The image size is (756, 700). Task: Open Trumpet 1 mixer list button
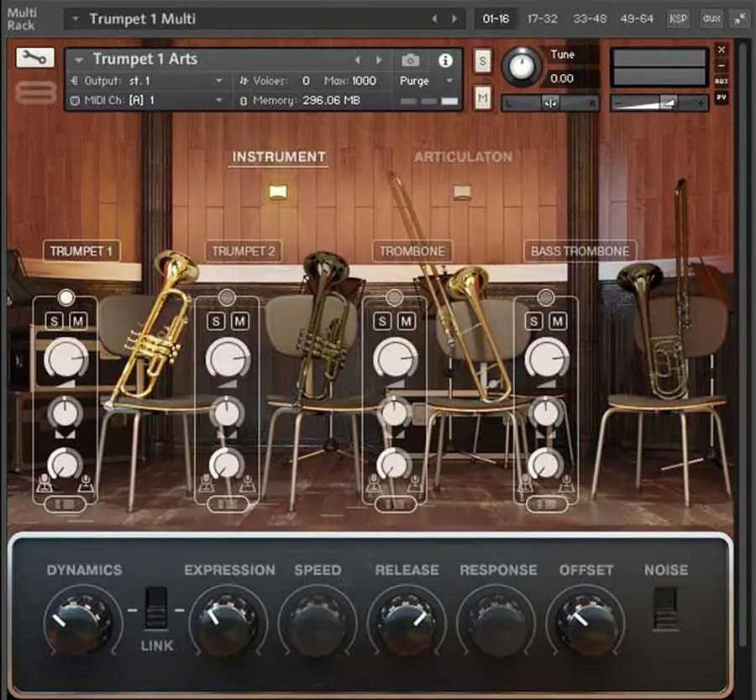[65, 504]
